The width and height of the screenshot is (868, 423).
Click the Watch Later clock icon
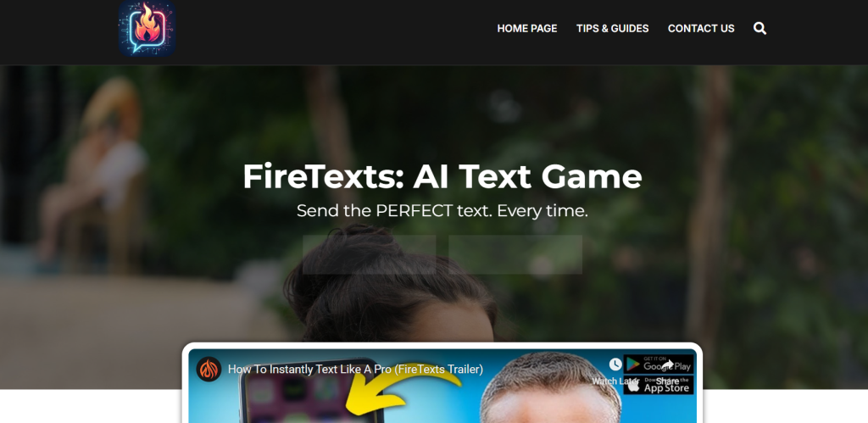(x=615, y=364)
